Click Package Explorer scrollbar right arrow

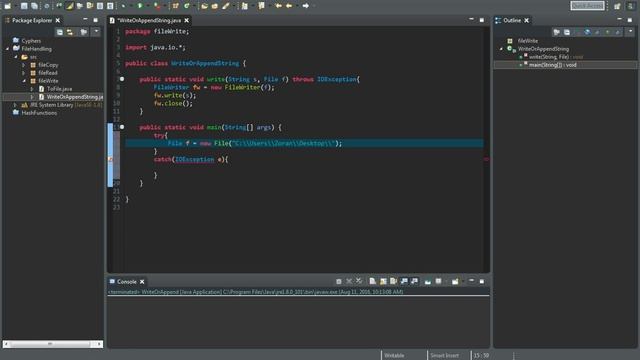pyautogui.click(x=99, y=344)
